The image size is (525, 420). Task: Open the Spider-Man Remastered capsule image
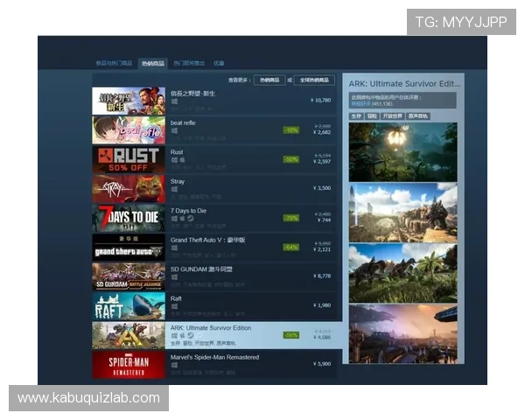[129, 364]
